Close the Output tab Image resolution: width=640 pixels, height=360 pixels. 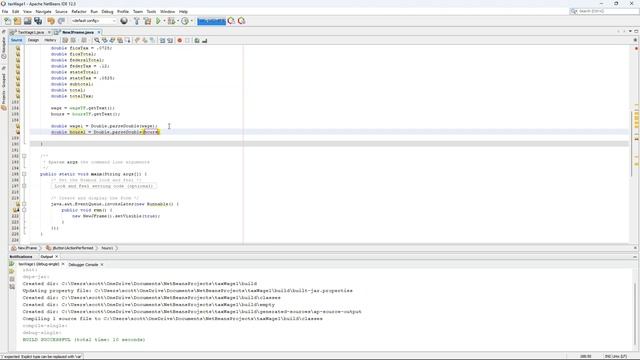tap(57, 256)
